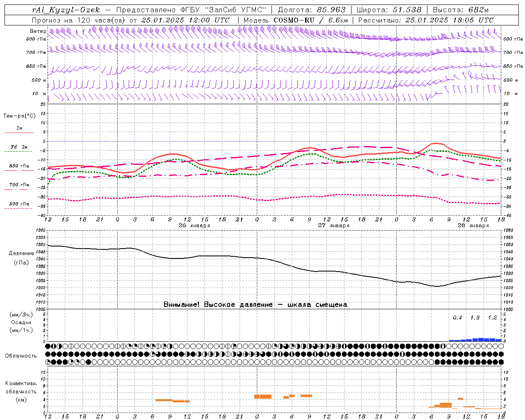Click the Ветер wind section label
The image size is (525, 420).
(38, 31)
